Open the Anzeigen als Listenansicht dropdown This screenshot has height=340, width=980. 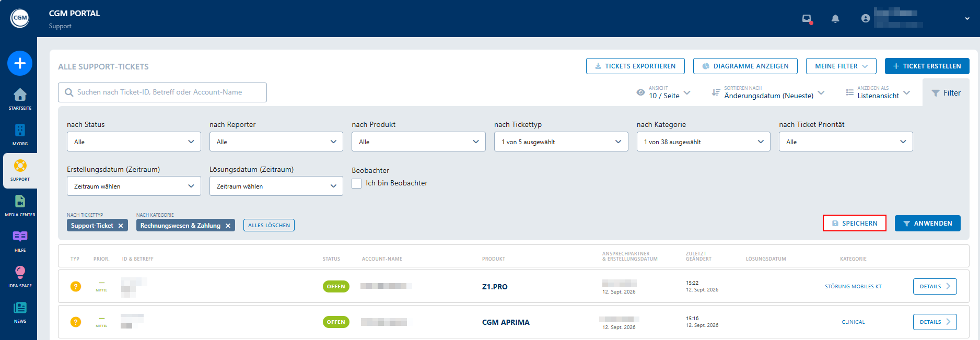(878, 92)
